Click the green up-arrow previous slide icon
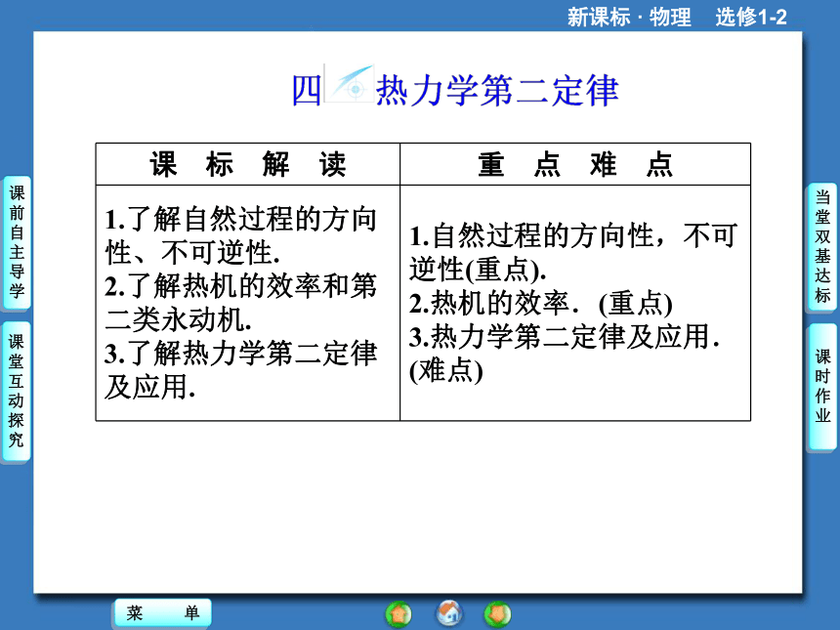This screenshot has width=840, height=630. (399, 613)
